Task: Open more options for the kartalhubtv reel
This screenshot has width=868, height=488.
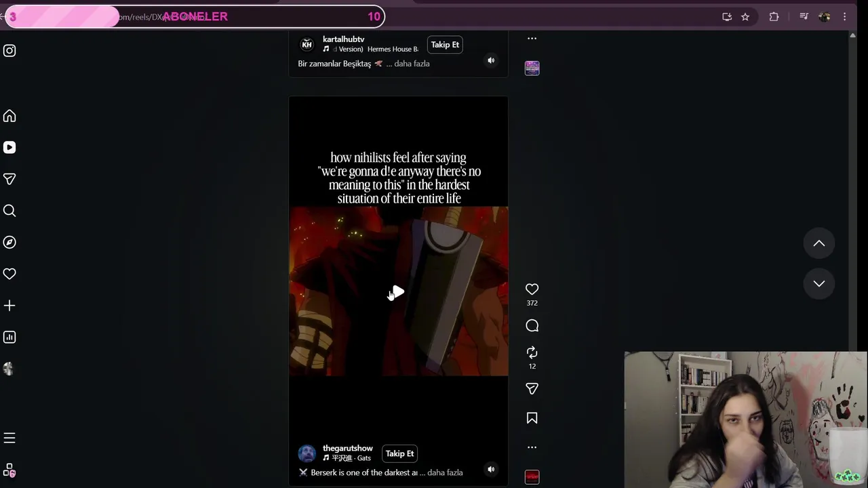Action: [532, 39]
